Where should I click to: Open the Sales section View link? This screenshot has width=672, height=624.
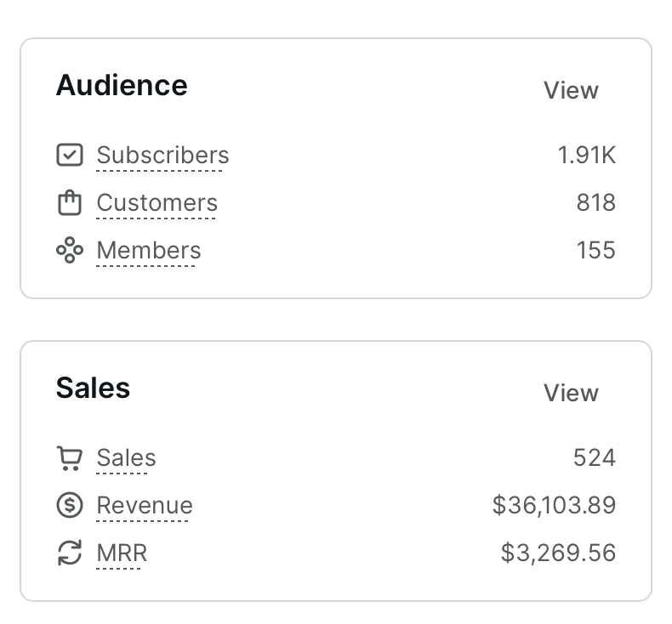(x=571, y=393)
